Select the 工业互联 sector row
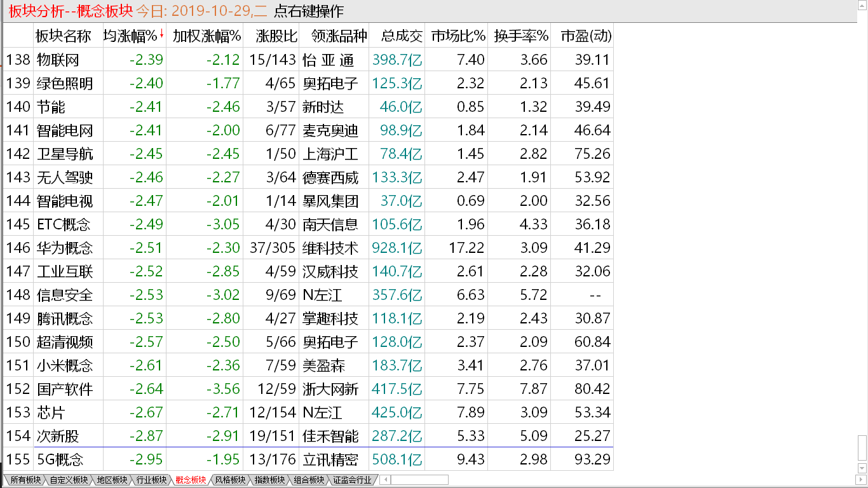 [x=308, y=271]
